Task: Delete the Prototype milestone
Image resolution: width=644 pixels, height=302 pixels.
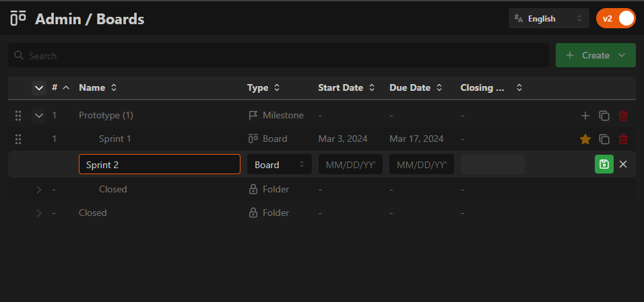Action: [x=623, y=116]
